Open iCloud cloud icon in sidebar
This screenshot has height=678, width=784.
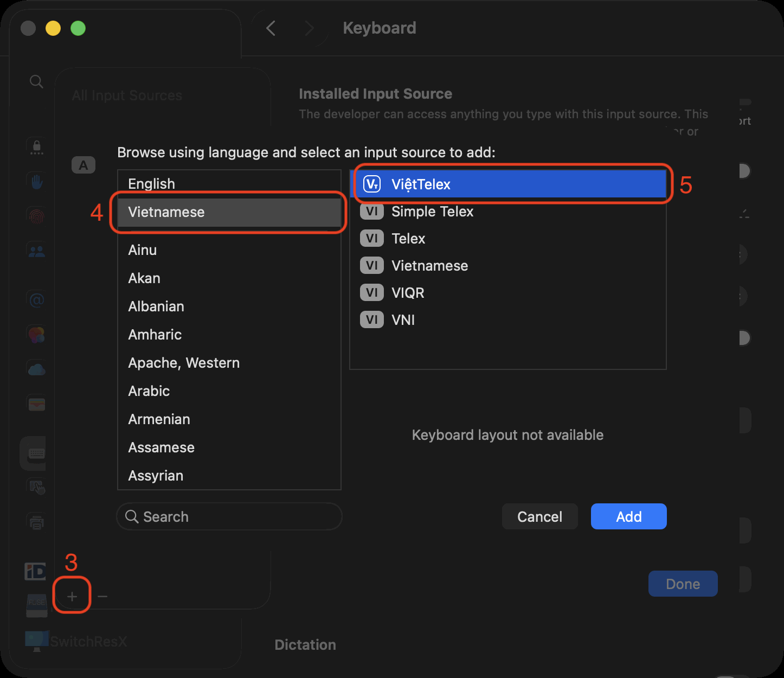[37, 369]
